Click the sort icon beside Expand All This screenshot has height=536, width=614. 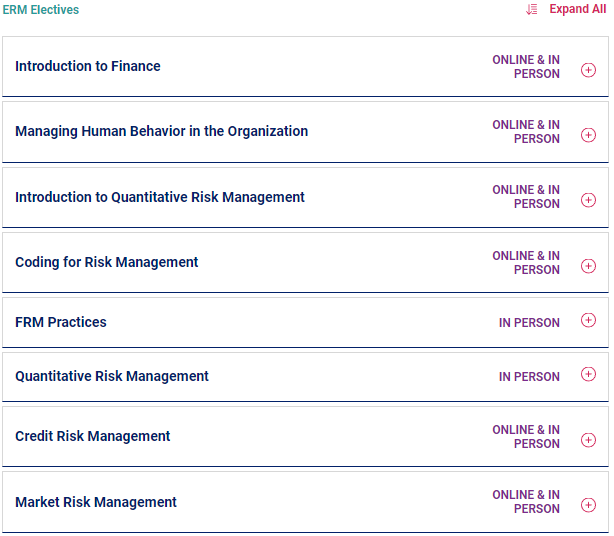532,9
